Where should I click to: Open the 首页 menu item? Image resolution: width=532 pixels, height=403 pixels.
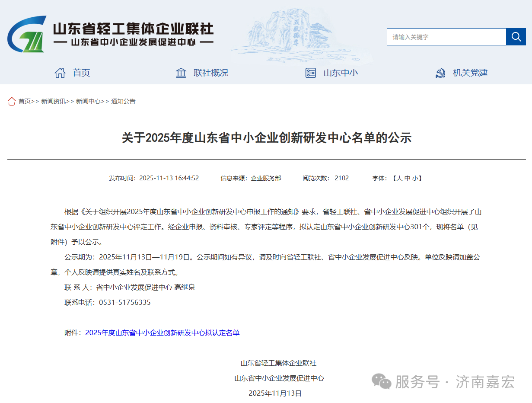pos(81,73)
